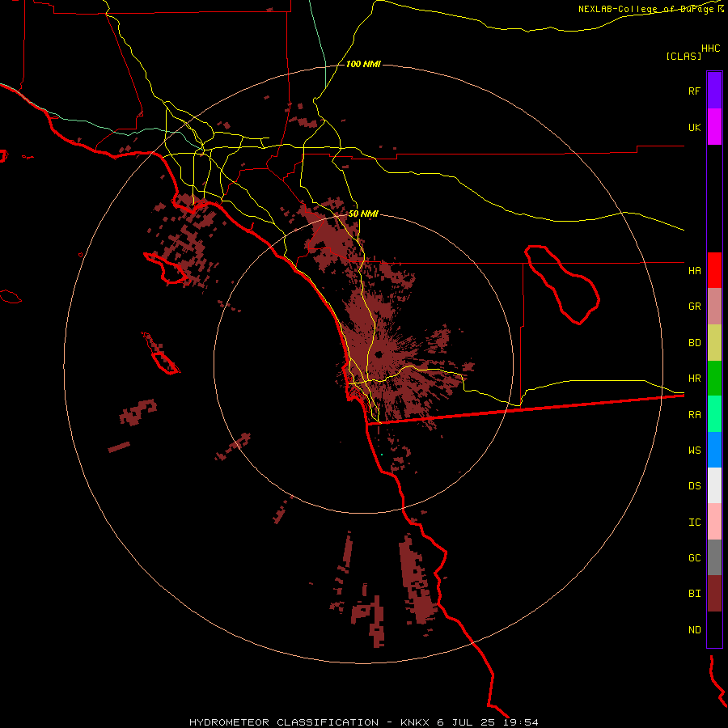Click the 6 JUL 25 date stamp
Screen dimensions: 728x728
[x=466, y=722]
